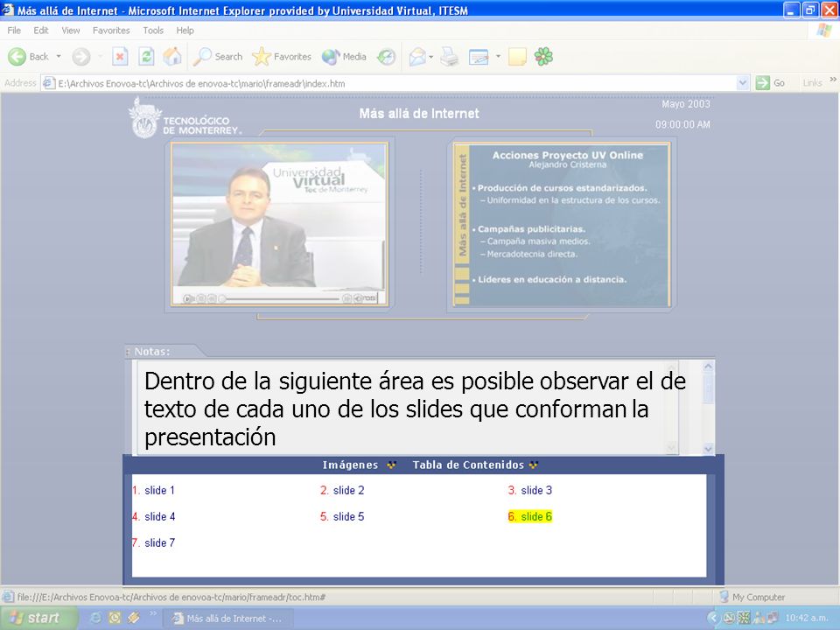
Task: Open the Back button history dropdown arrow
Action: tap(59, 56)
